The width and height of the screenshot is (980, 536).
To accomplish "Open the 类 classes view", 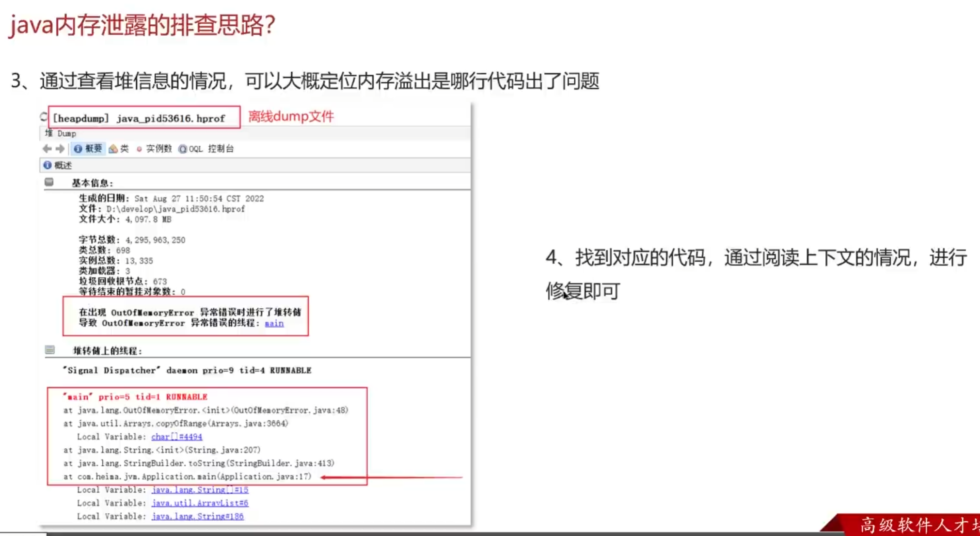I will [119, 149].
